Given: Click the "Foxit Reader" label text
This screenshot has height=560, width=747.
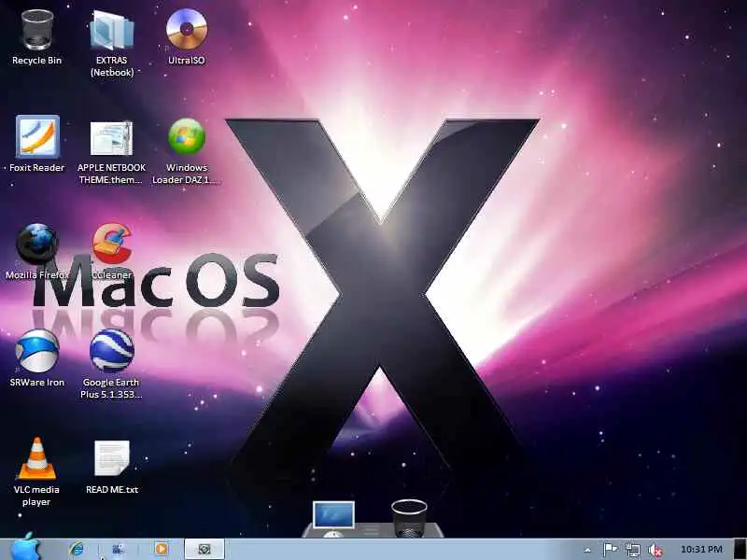Looking at the screenshot, I should [x=36, y=168].
